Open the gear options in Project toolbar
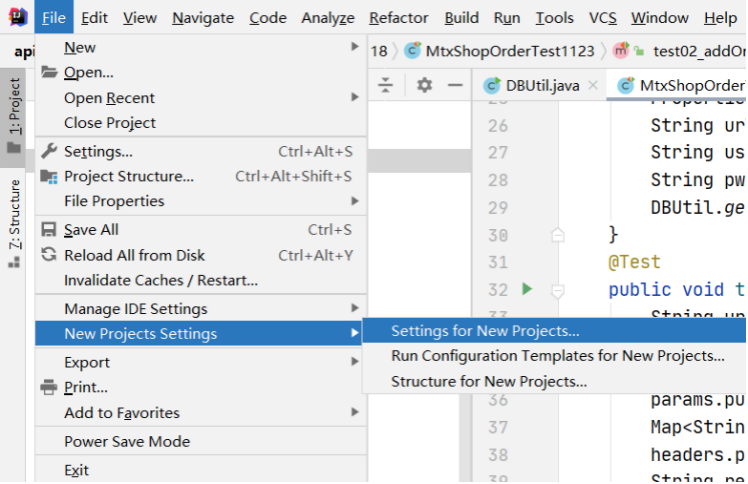 (424, 85)
